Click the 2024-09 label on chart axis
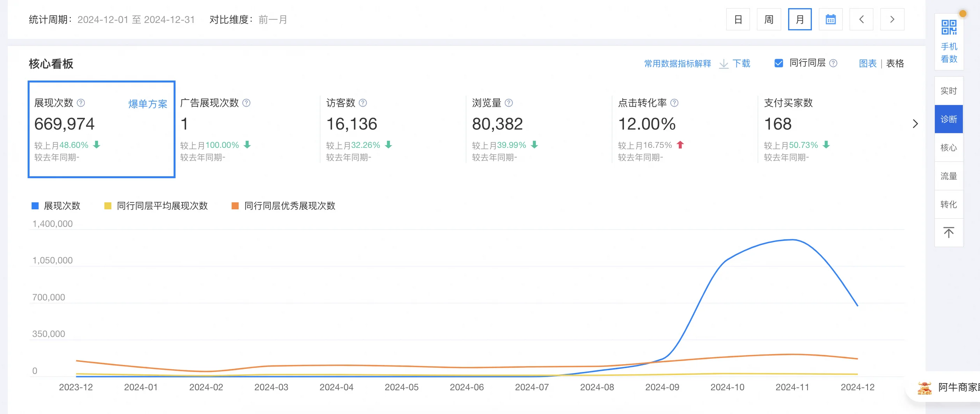The height and width of the screenshot is (414, 980). click(662, 388)
